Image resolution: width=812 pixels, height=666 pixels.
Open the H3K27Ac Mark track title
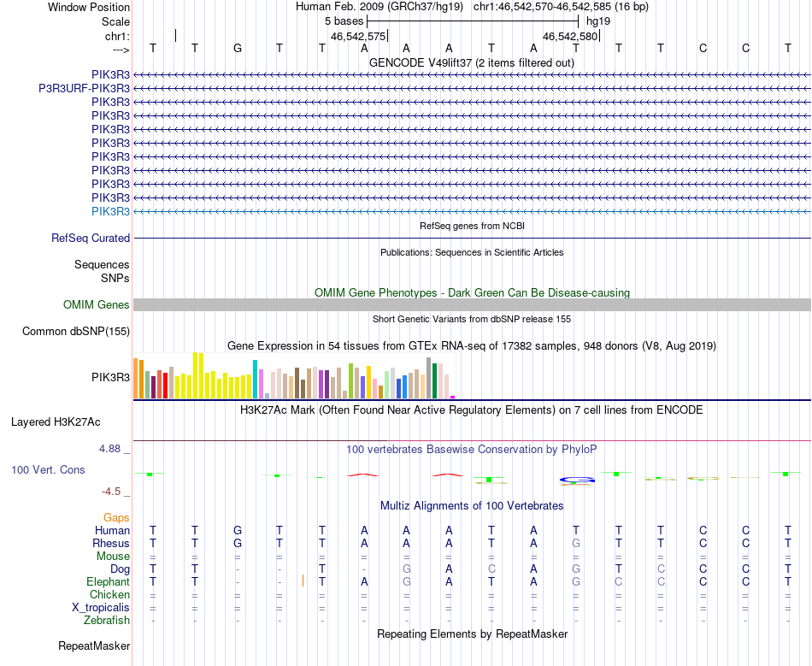pyautogui.click(x=472, y=410)
